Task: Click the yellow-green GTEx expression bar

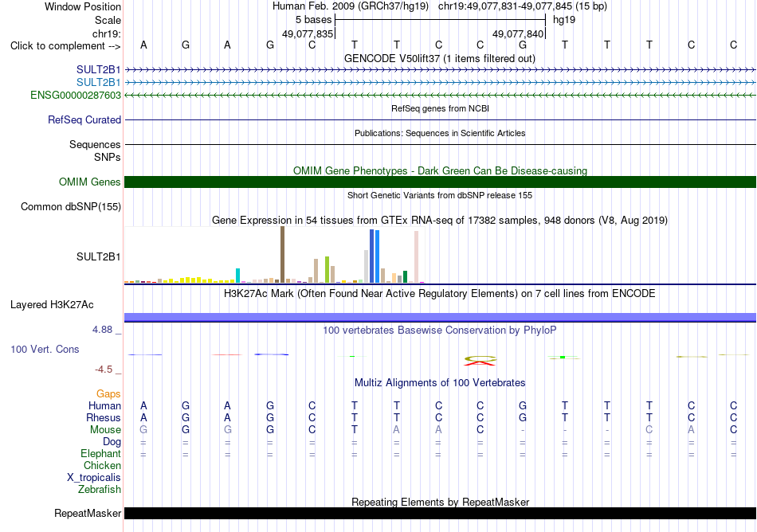Action: pyautogui.click(x=327, y=270)
